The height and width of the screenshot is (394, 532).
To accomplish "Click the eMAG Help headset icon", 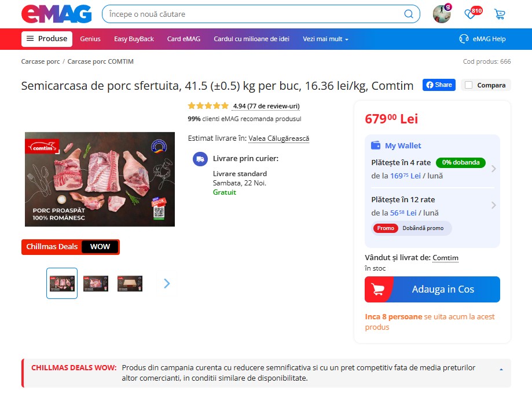I will [x=464, y=39].
